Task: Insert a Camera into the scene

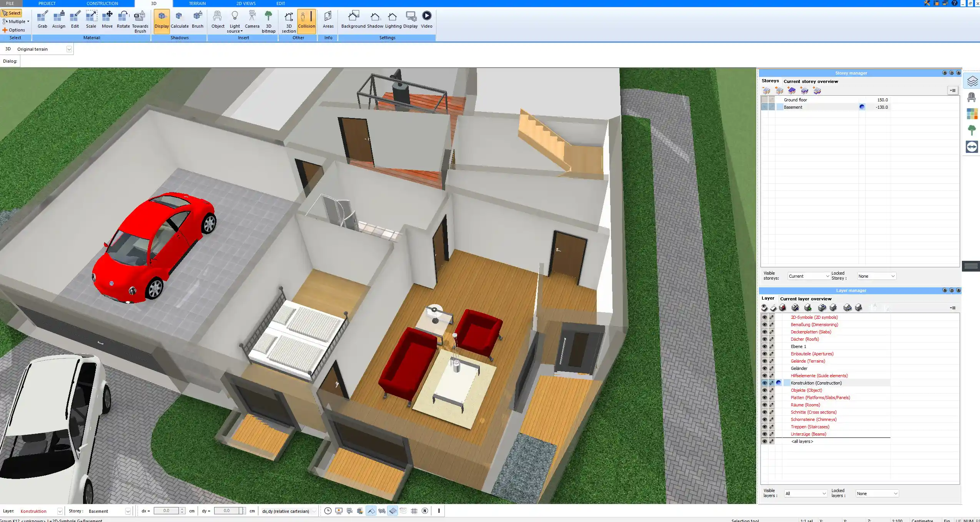Action: pyautogui.click(x=252, y=19)
